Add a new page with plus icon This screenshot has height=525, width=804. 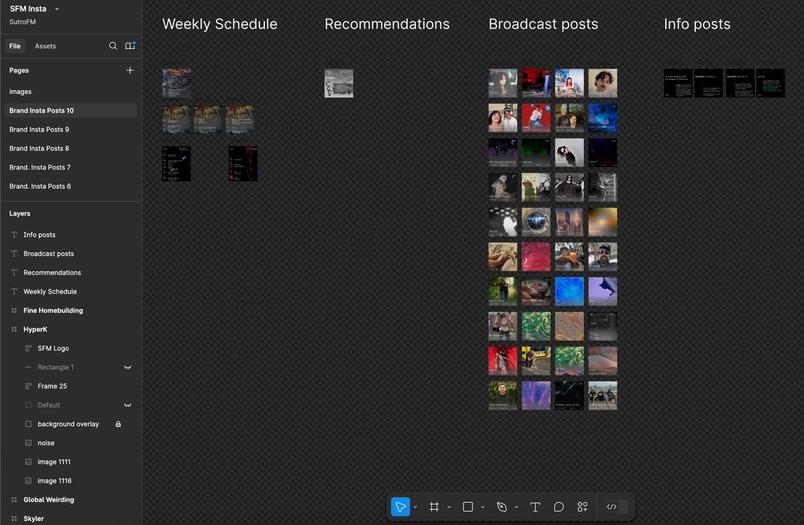click(130, 70)
